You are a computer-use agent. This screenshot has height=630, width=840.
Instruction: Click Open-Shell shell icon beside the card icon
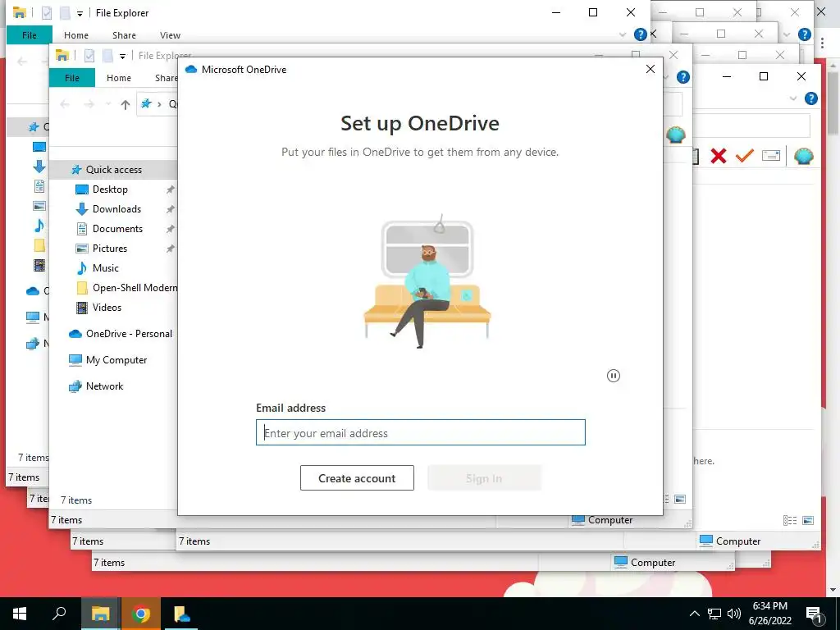click(804, 156)
